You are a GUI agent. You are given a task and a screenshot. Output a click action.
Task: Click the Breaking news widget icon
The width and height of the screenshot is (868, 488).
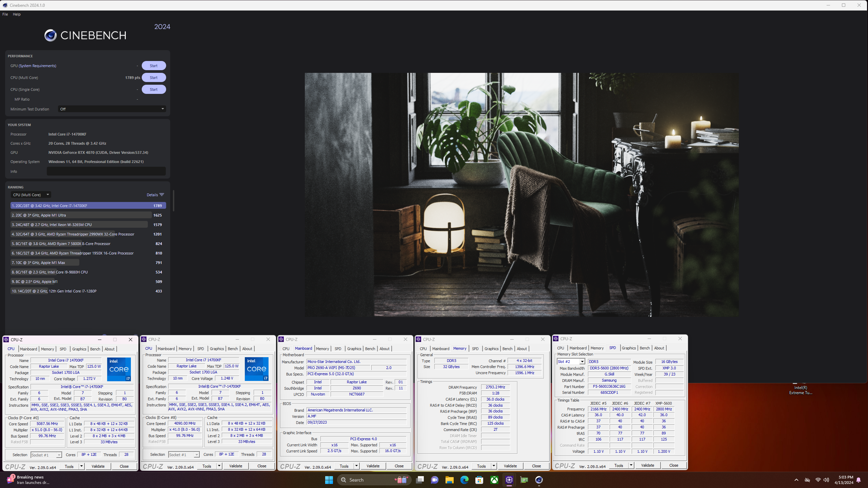(11, 479)
